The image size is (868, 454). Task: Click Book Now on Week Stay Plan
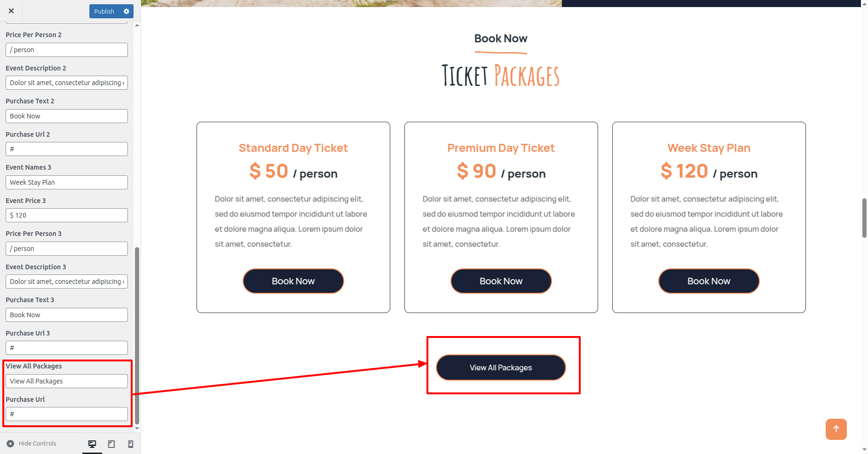709,281
